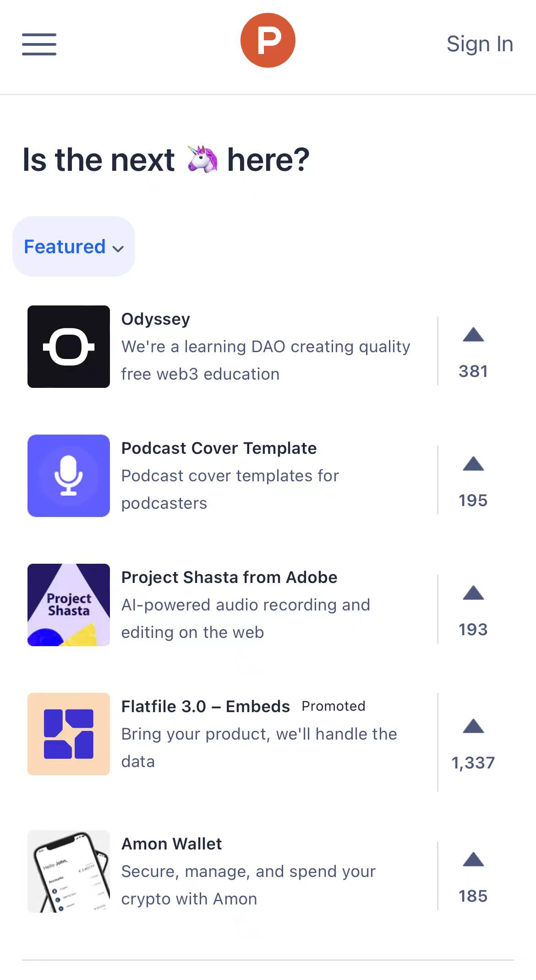Open Project Shasta from Adobe title
Image resolution: width=536 pixels, height=980 pixels.
[x=229, y=577]
